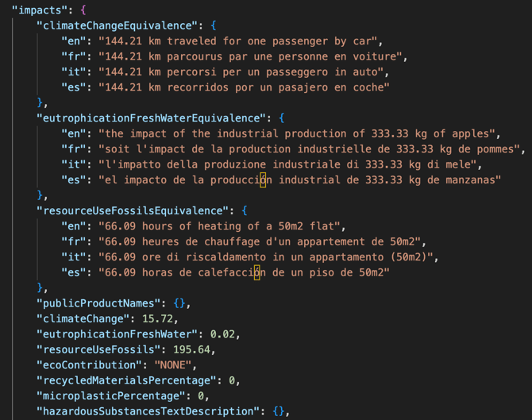The width and height of the screenshot is (532, 420).
Task: Click the hazardousSubstancesTextDescription key
Action: coord(148,412)
